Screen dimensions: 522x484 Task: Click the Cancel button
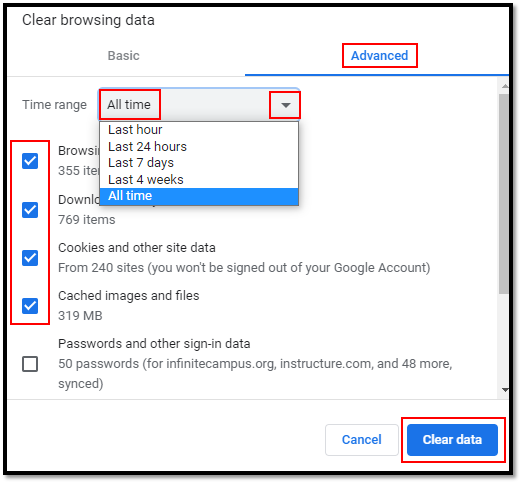pos(362,440)
